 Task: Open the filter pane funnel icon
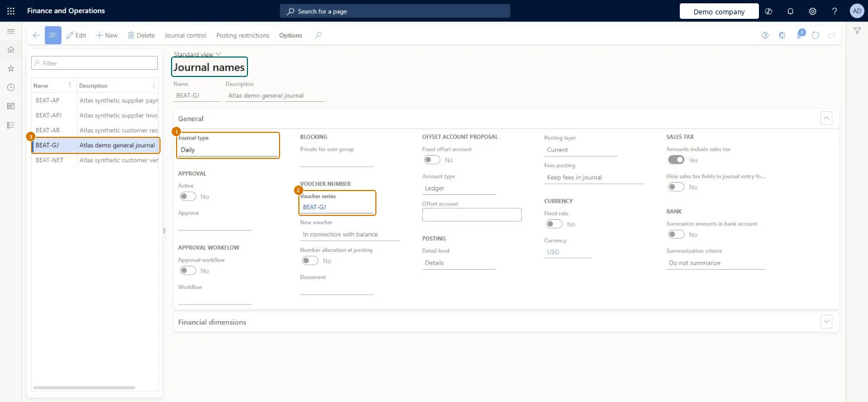coord(857,32)
